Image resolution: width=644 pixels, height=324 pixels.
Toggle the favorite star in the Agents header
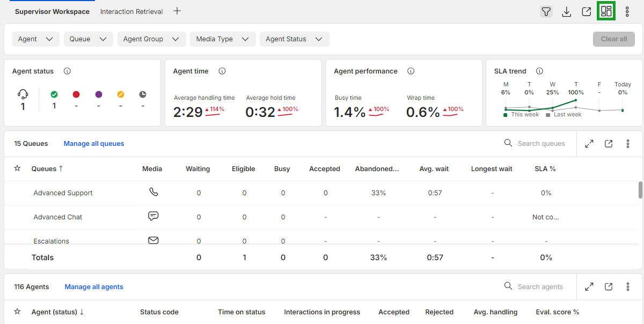pyautogui.click(x=17, y=312)
